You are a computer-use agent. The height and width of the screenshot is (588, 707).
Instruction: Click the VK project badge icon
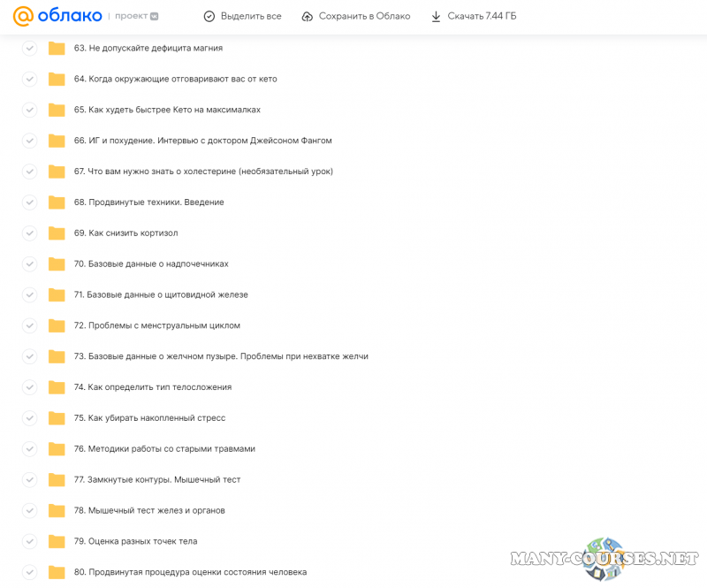coord(155,16)
